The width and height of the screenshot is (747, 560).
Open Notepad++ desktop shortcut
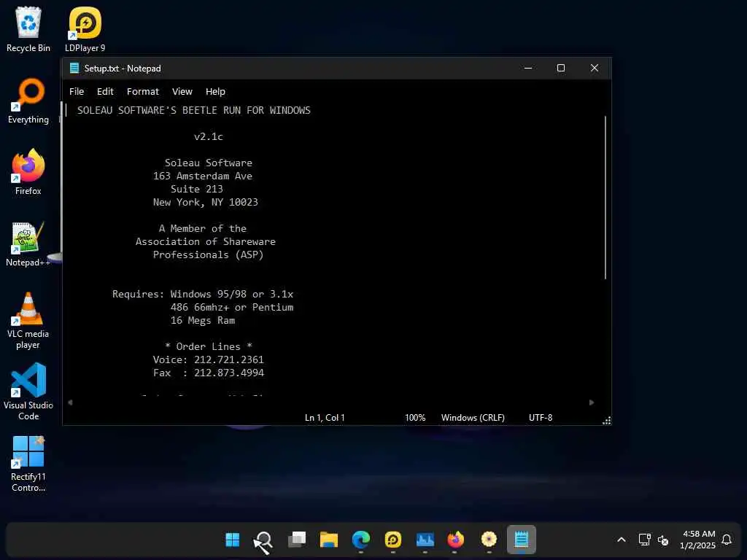point(28,244)
